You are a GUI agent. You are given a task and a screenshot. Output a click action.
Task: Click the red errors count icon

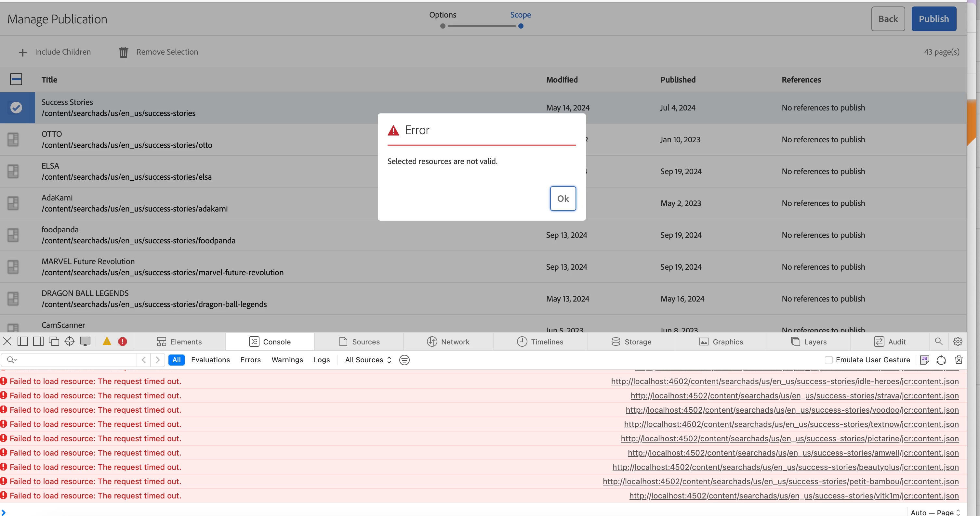pyautogui.click(x=123, y=342)
